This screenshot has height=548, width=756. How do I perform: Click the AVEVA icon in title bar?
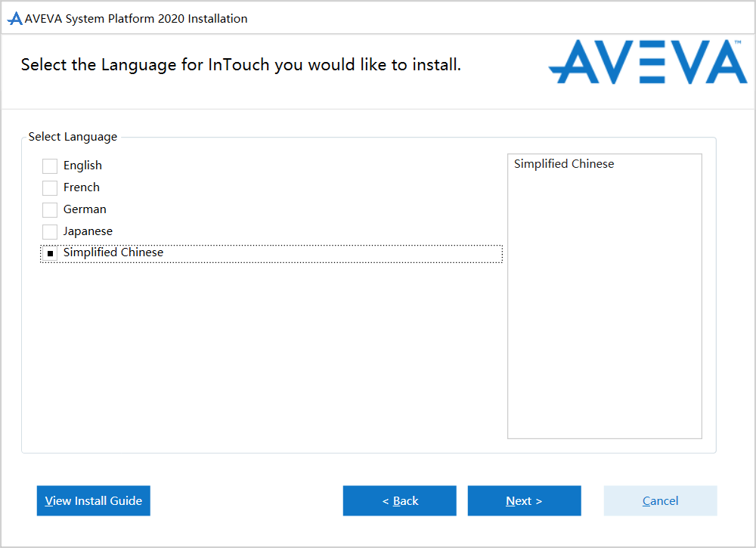click(14, 19)
